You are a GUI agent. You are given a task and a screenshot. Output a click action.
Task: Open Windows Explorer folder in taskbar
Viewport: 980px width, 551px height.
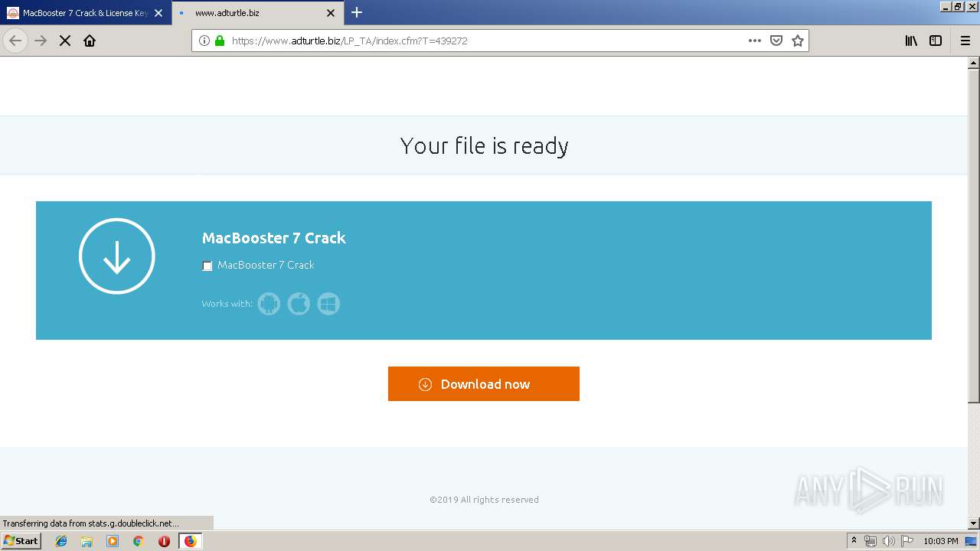[x=87, y=541]
